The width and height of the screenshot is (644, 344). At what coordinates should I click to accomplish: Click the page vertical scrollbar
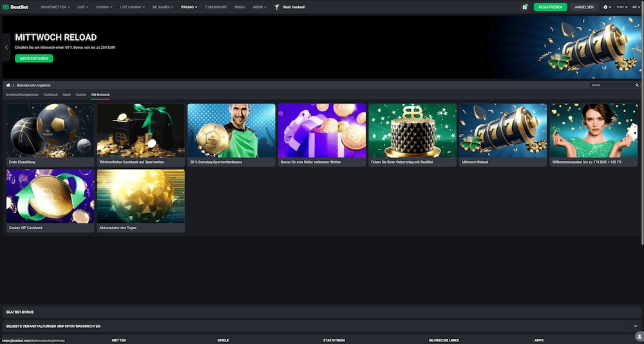[643, 123]
